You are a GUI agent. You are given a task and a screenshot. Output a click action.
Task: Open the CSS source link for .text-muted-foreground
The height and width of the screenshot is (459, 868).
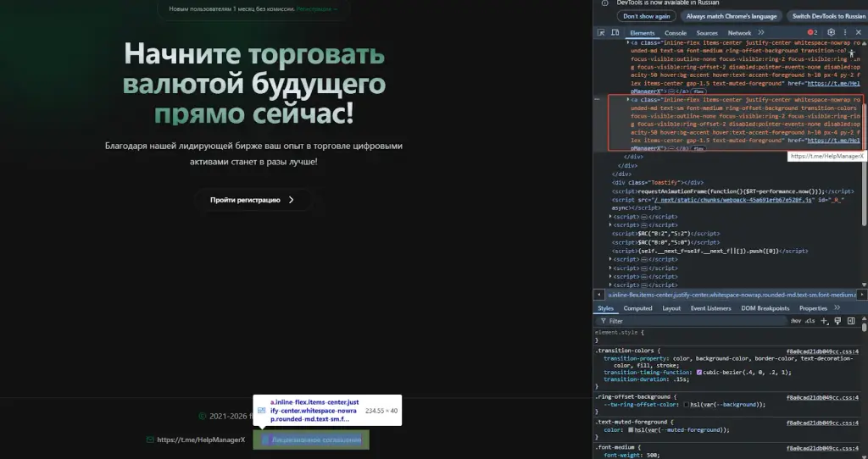(822, 423)
